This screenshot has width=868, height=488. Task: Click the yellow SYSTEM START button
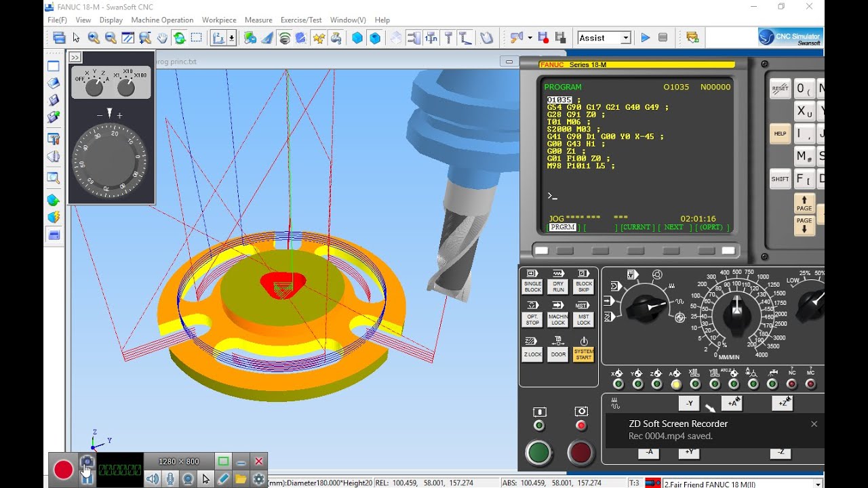(584, 354)
